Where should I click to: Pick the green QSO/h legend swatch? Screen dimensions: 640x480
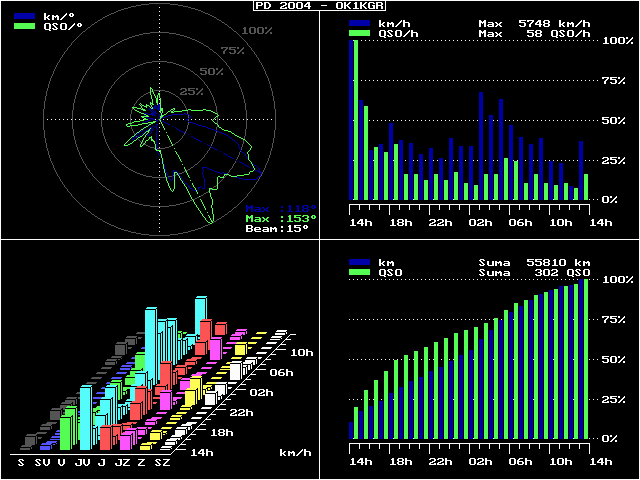[360, 33]
